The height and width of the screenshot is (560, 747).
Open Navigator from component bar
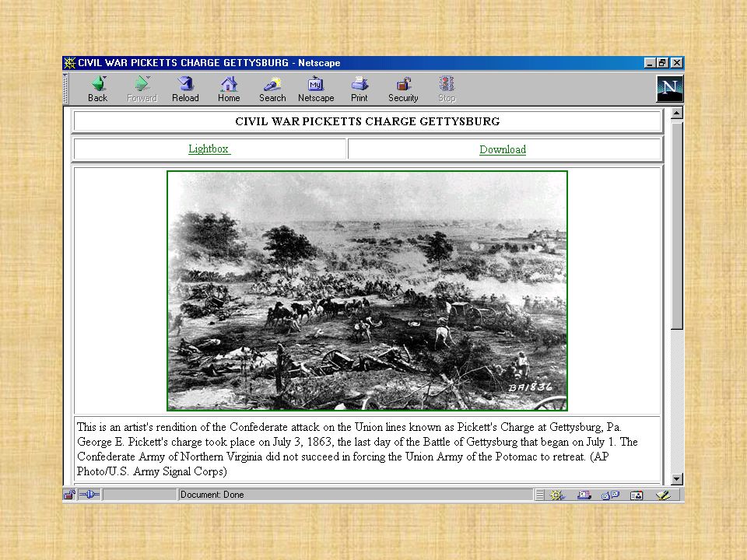(x=557, y=495)
